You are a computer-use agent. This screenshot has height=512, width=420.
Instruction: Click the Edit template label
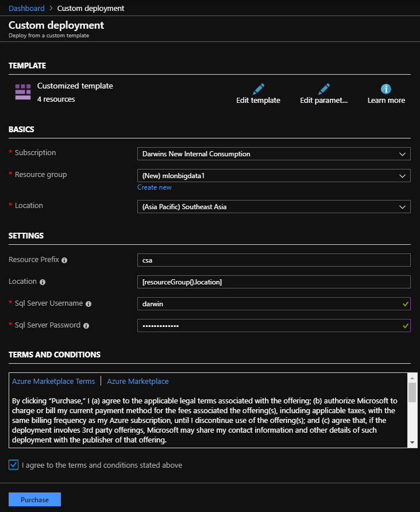click(x=259, y=100)
